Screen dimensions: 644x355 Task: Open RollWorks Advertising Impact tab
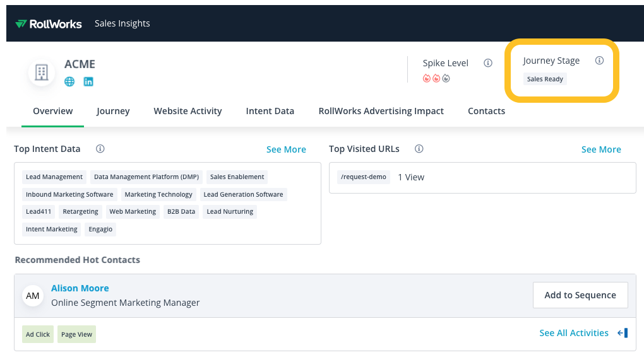click(x=381, y=111)
